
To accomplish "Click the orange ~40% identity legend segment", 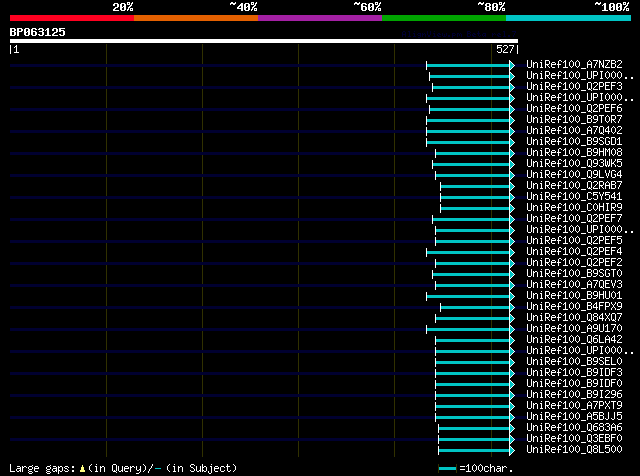I will tap(196, 18).
